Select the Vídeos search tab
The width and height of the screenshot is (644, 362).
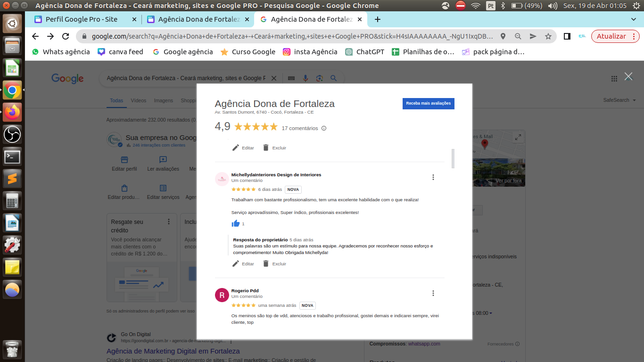[139, 100]
